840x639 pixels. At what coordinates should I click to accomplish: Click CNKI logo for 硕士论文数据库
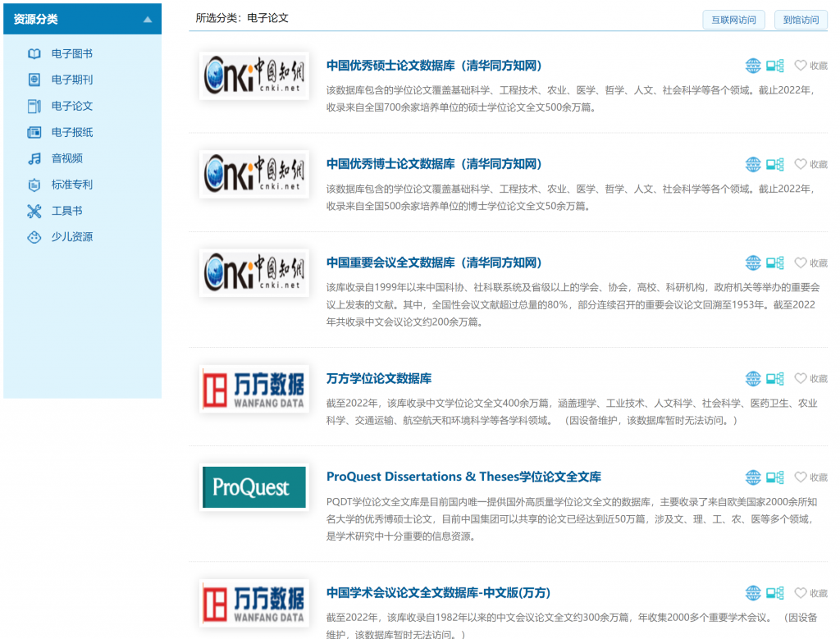(x=254, y=75)
